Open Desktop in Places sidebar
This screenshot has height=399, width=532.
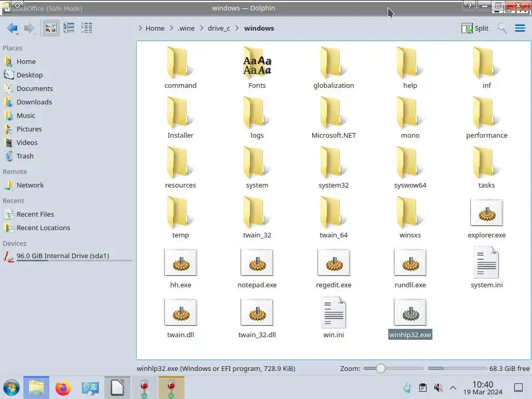pyautogui.click(x=30, y=75)
